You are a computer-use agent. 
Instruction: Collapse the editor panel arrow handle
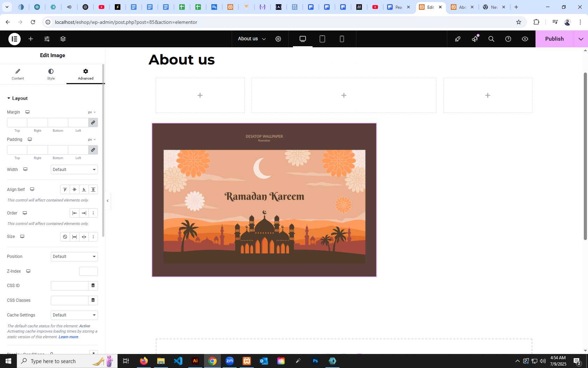pyautogui.click(x=108, y=201)
